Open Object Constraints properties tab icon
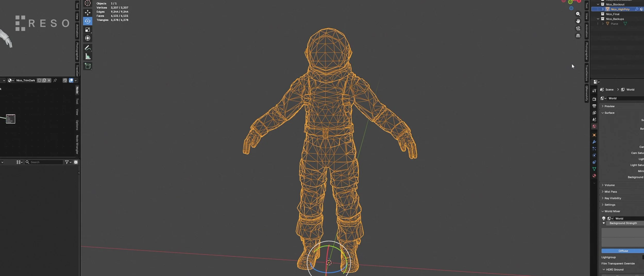The height and width of the screenshot is (276, 644). [x=594, y=162]
